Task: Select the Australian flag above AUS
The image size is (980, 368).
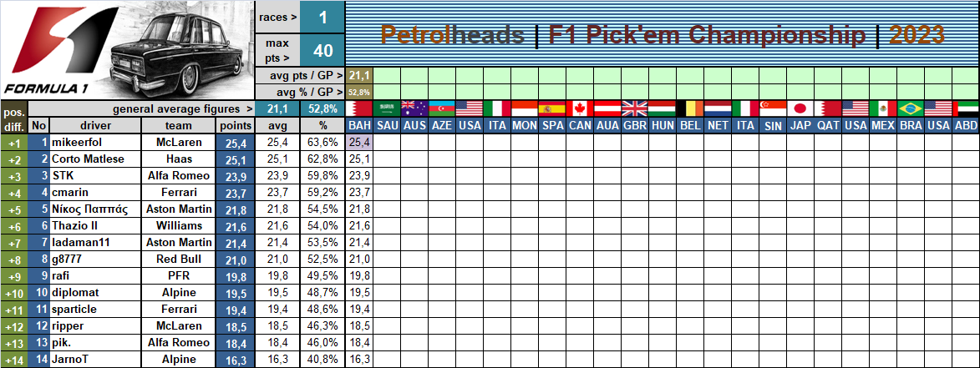Action: tap(414, 108)
